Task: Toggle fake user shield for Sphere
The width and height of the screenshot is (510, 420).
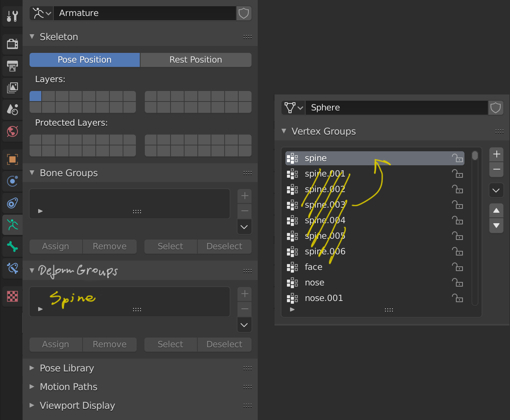Action: (x=496, y=108)
